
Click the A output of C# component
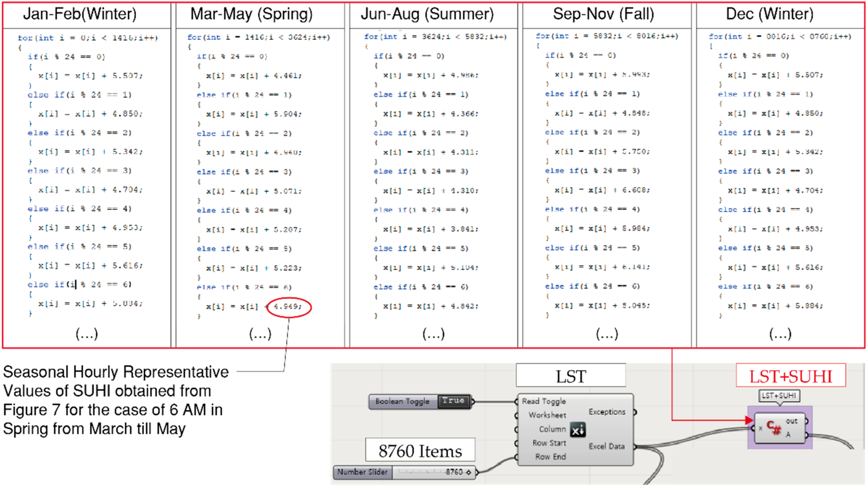click(x=788, y=435)
